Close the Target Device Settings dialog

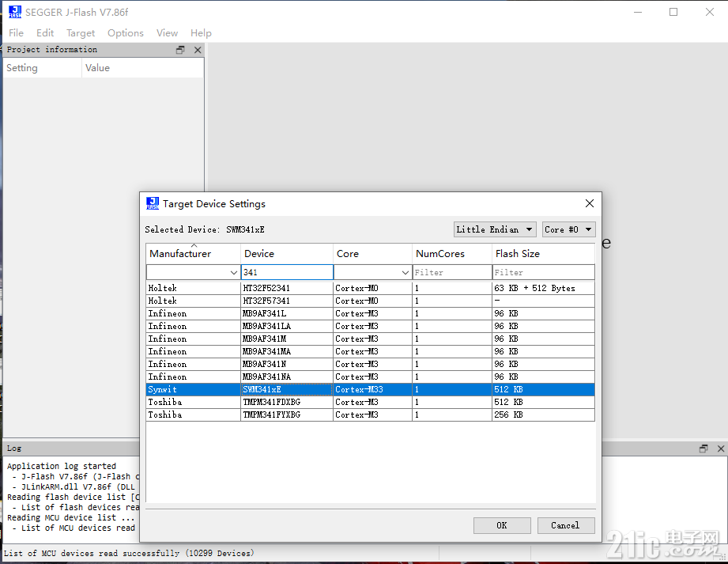coord(590,203)
